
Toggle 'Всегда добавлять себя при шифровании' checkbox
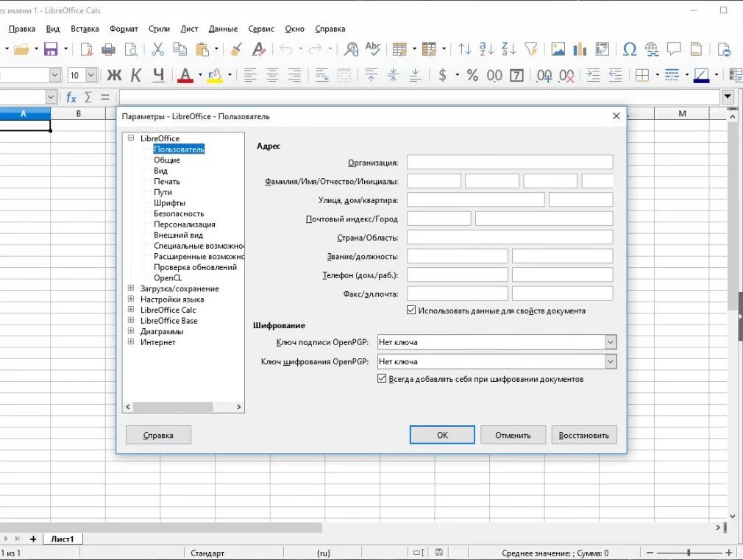coord(382,378)
